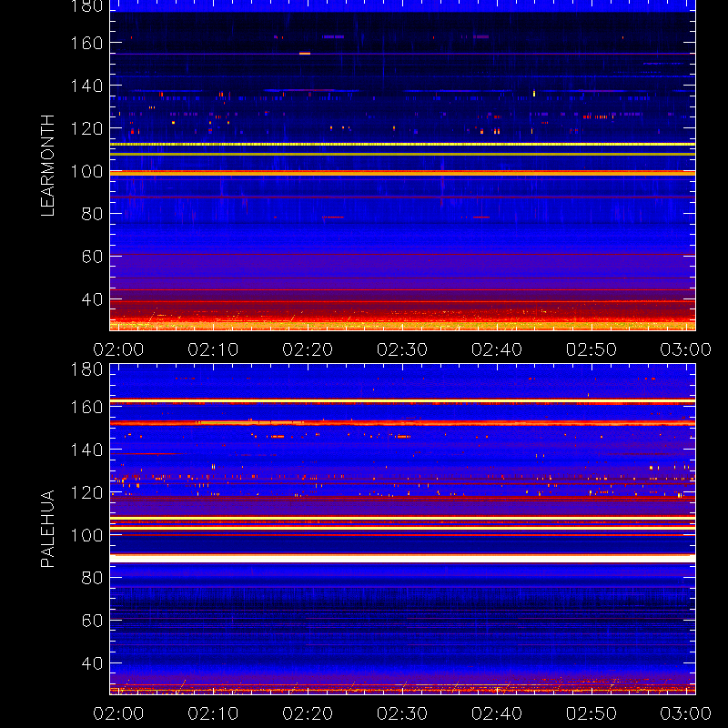Select the 60 tick label on LEARMONTH axis
The image size is (728, 728).
tap(92, 257)
